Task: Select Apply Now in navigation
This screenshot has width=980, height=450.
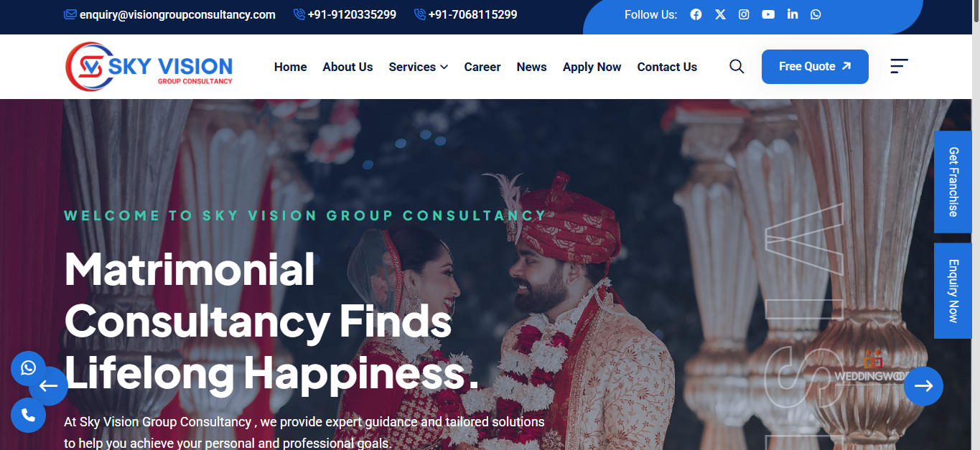Action: [592, 67]
